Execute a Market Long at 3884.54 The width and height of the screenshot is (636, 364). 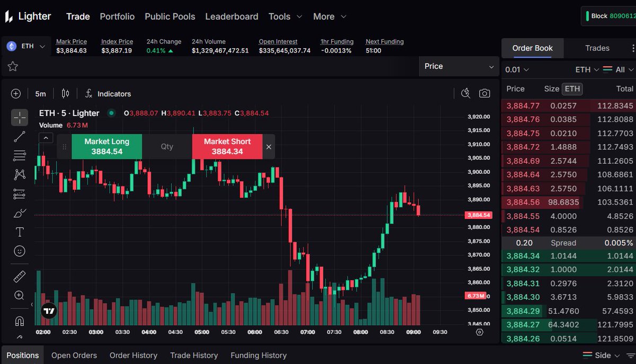[107, 146]
